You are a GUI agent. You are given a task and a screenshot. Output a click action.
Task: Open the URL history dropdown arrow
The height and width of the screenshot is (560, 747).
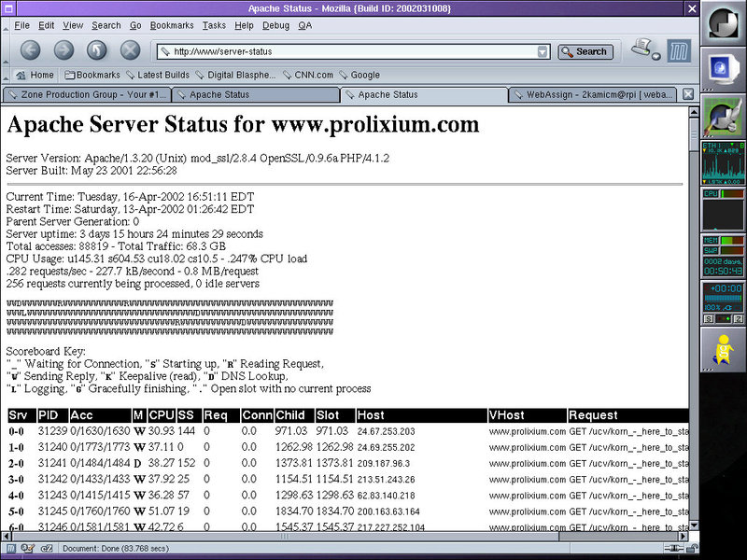point(543,51)
